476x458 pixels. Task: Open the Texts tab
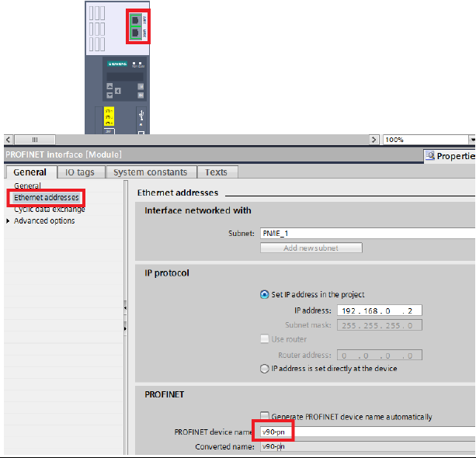[216, 172]
